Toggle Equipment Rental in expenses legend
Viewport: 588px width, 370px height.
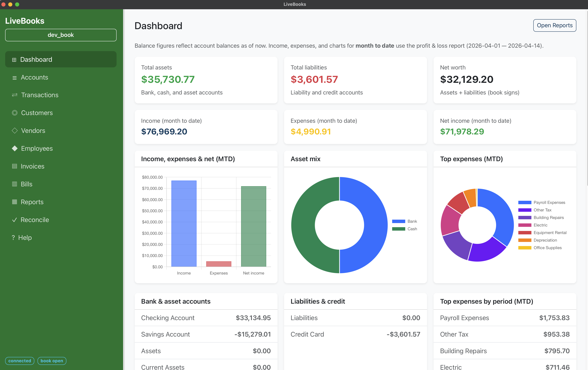[x=525, y=233]
